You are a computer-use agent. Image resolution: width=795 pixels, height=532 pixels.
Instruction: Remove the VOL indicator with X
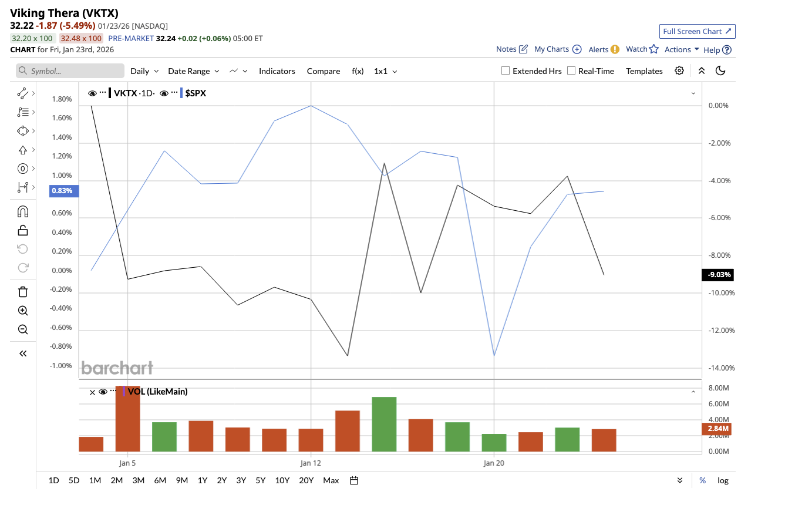92,392
